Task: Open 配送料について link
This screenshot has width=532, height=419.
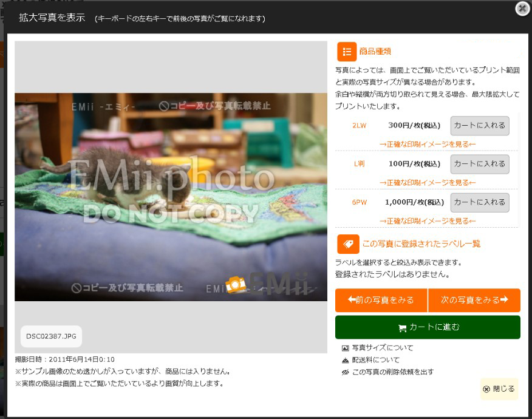Action: 376,360
